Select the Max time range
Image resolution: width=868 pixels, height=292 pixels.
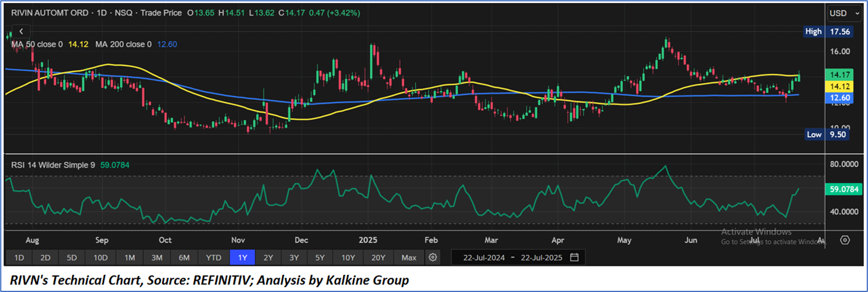click(409, 257)
